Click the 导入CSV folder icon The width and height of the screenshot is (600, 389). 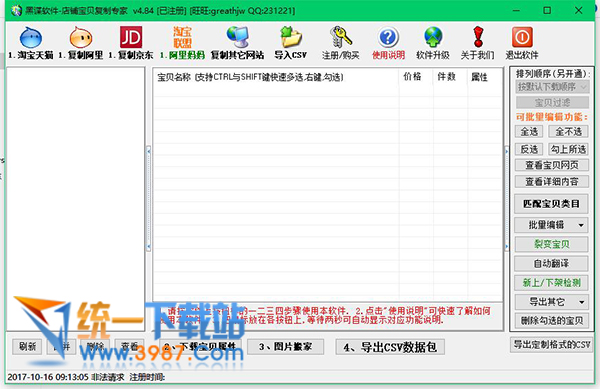point(291,37)
